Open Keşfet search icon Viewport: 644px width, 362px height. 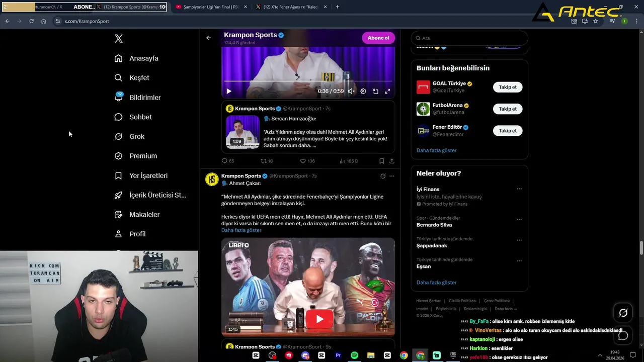118,78
